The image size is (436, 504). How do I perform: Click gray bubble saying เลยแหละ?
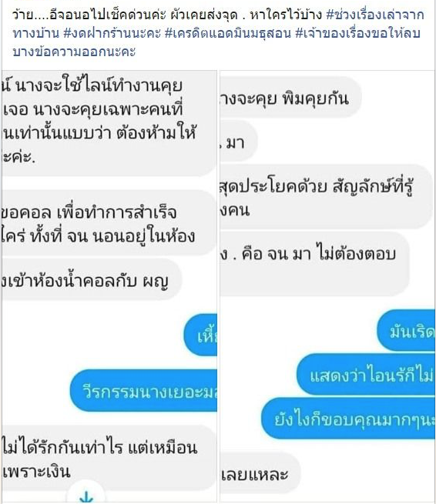coord(260,473)
